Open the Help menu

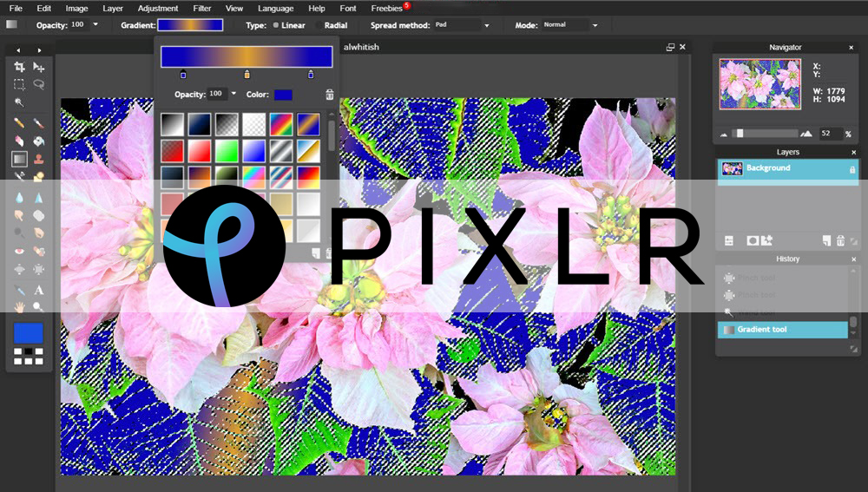pos(317,9)
